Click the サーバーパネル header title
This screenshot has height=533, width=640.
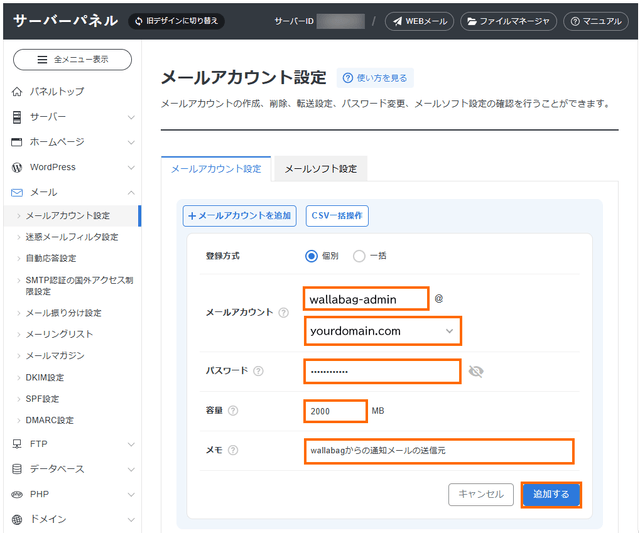click(x=66, y=20)
